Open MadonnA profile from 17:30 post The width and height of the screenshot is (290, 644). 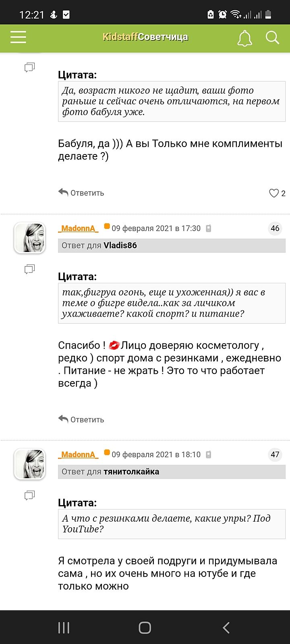point(79,229)
